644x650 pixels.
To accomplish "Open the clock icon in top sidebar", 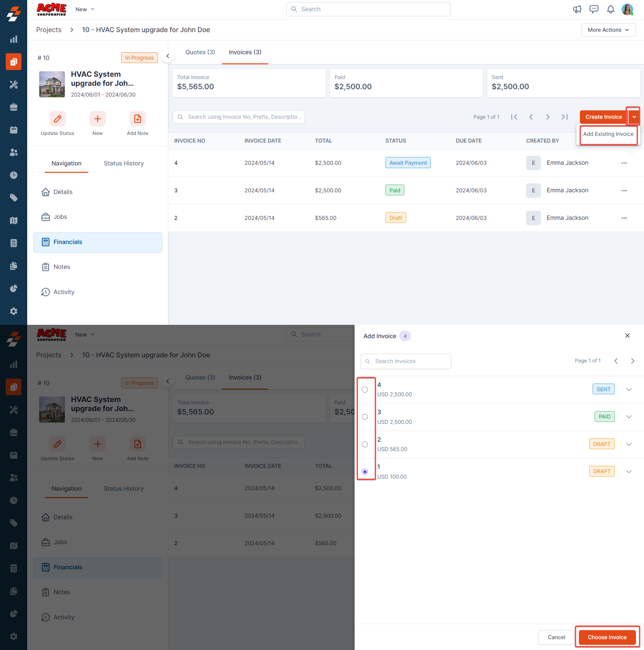I will 13,175.
